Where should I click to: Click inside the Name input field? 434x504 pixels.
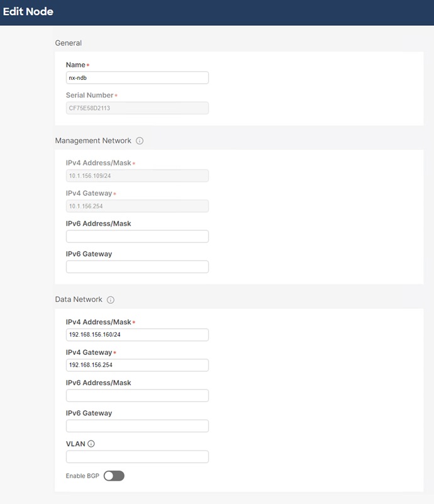click(138, 77)
